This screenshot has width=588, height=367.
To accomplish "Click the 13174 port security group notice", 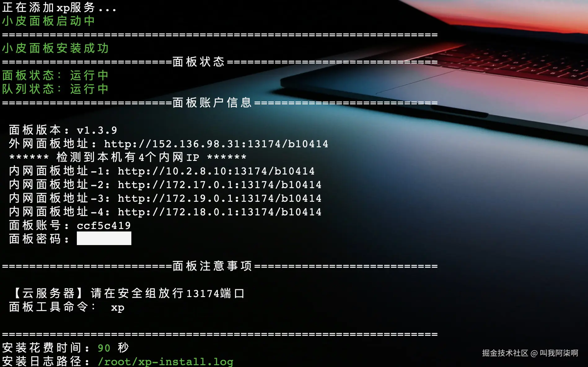I will [x=129, y=293].
